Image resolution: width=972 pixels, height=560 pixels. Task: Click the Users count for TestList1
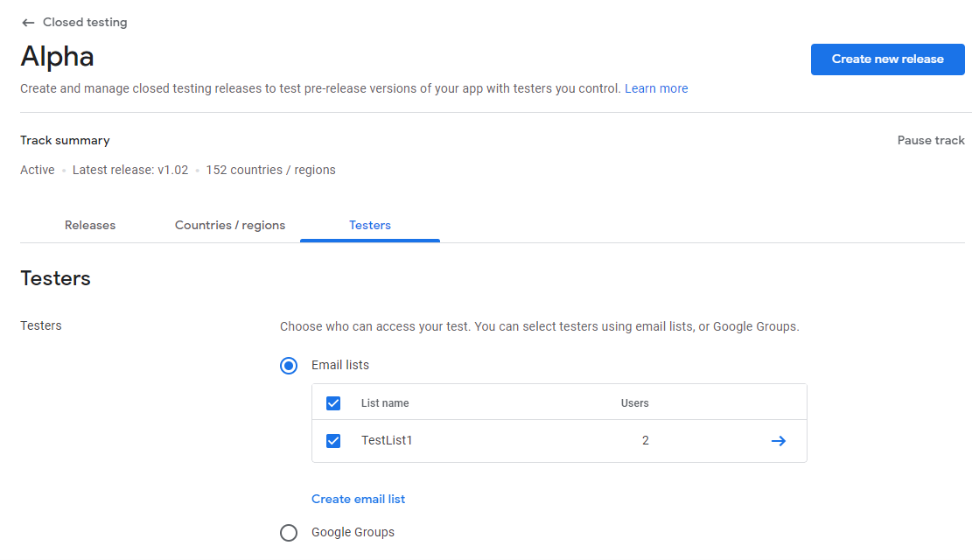pos(645,441)
